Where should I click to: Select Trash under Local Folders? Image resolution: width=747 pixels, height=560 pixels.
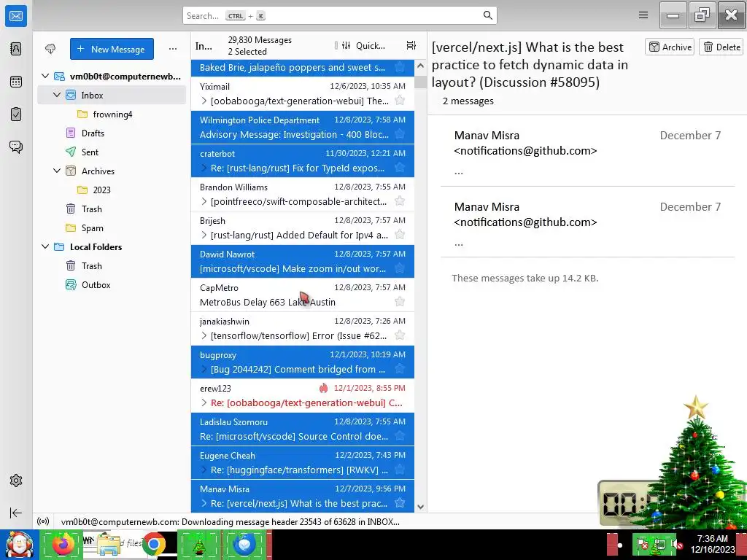click(112, 265)
